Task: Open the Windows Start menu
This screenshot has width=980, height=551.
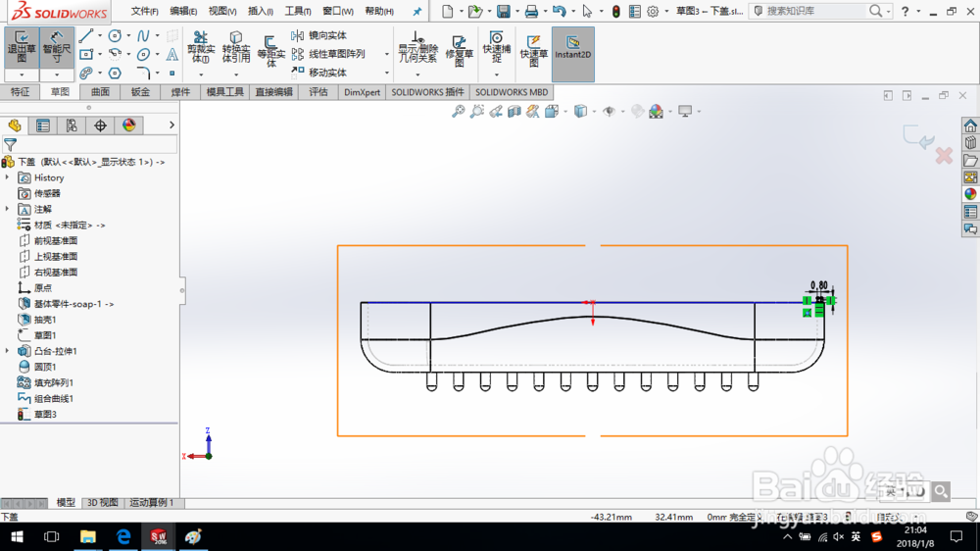Action: pos(17,536)
